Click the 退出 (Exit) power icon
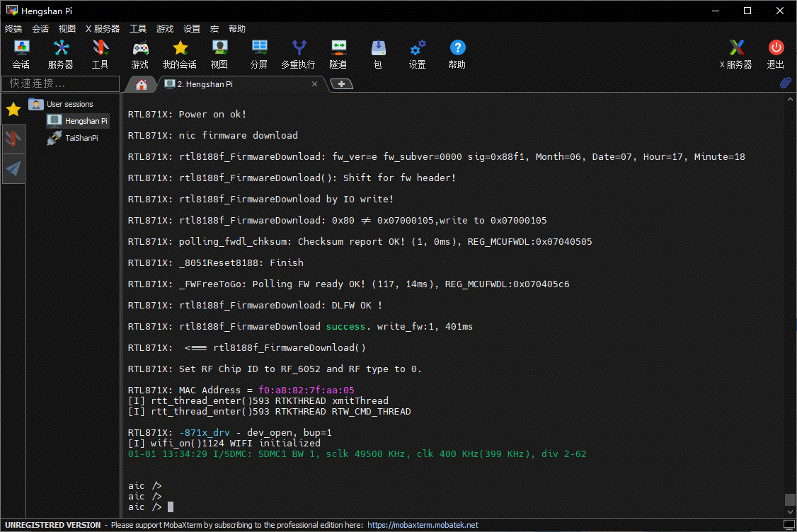 coord(776,54)
